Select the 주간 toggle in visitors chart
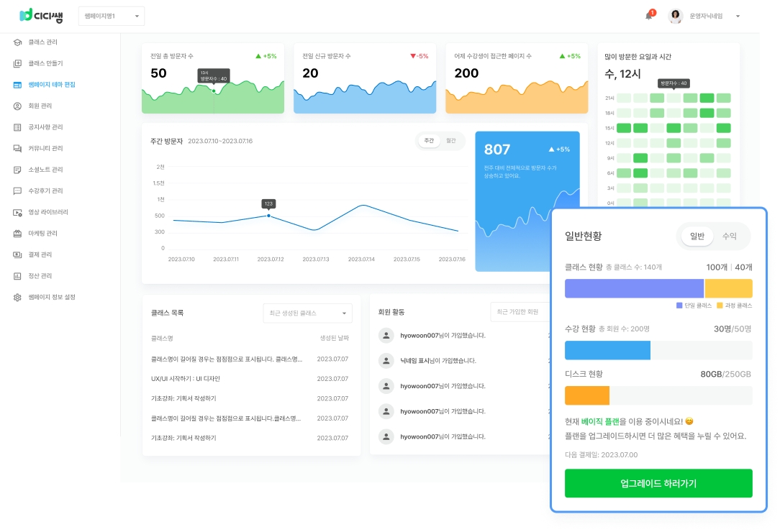This screenshot has width=780, height=532. (x=429, y=141)
